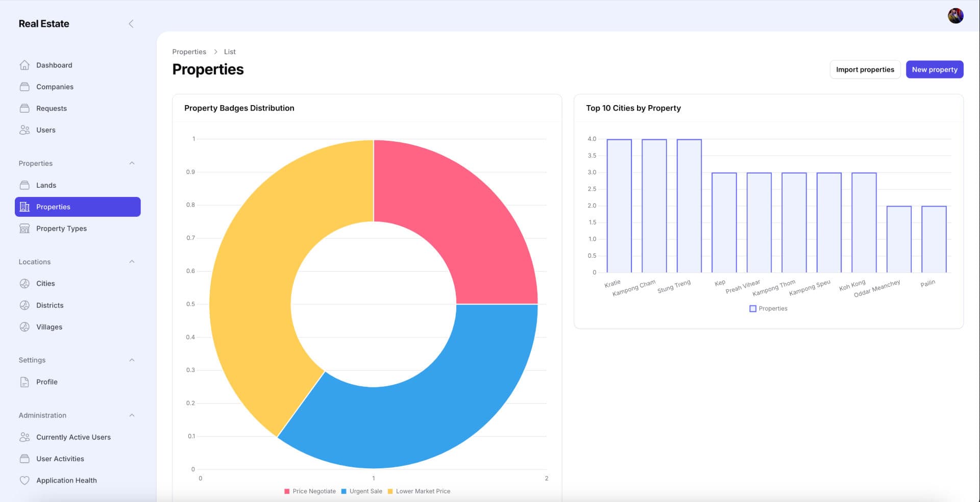Click the List breadcrumb
The height and width of the screenshot is (502, 980).
230,52
